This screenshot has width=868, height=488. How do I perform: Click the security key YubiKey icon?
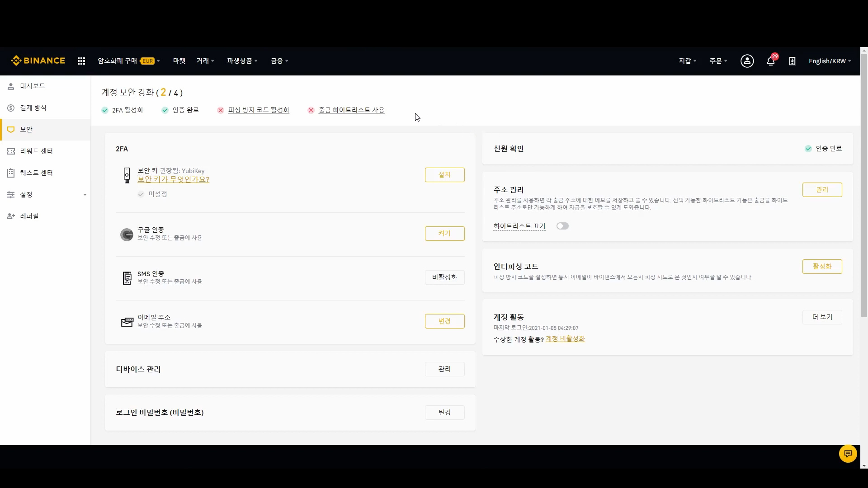pyautogui.click(x=127, y=175)
